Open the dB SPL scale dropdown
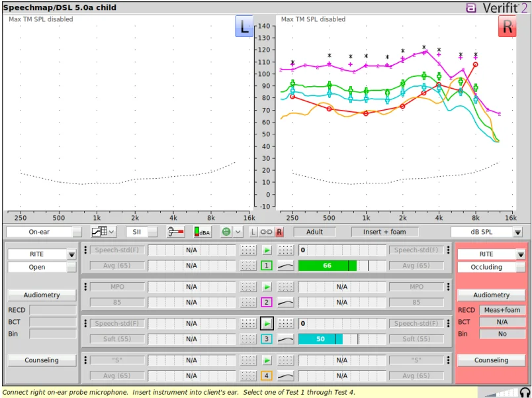 point(486,232)
